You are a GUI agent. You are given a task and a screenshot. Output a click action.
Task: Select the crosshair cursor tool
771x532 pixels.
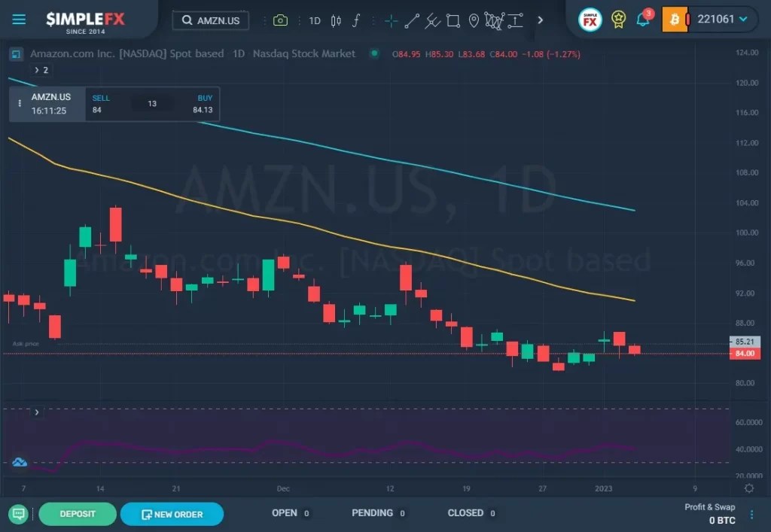point(391,20)
